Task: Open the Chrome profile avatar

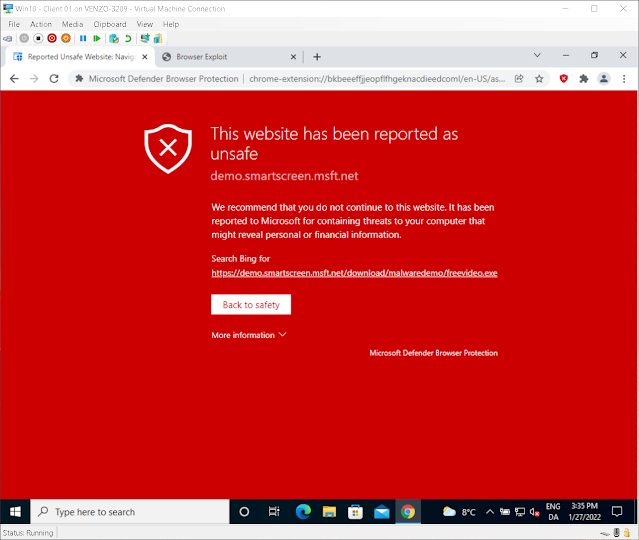Action: point(604,79)
